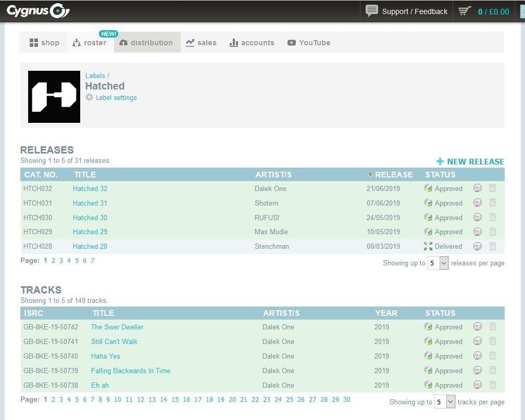Delete Hatched 29 release via trash icon
525x420 pixels.
[493, 232]
